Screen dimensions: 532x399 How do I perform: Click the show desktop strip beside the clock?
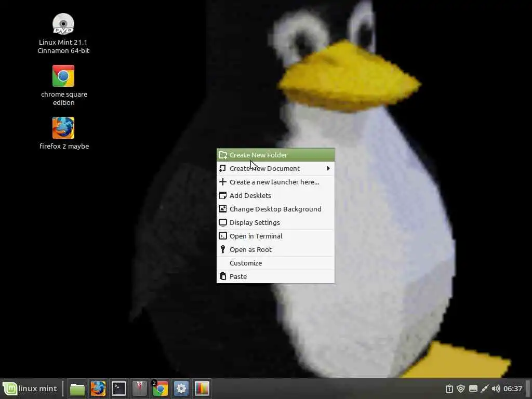coord(528,389)
